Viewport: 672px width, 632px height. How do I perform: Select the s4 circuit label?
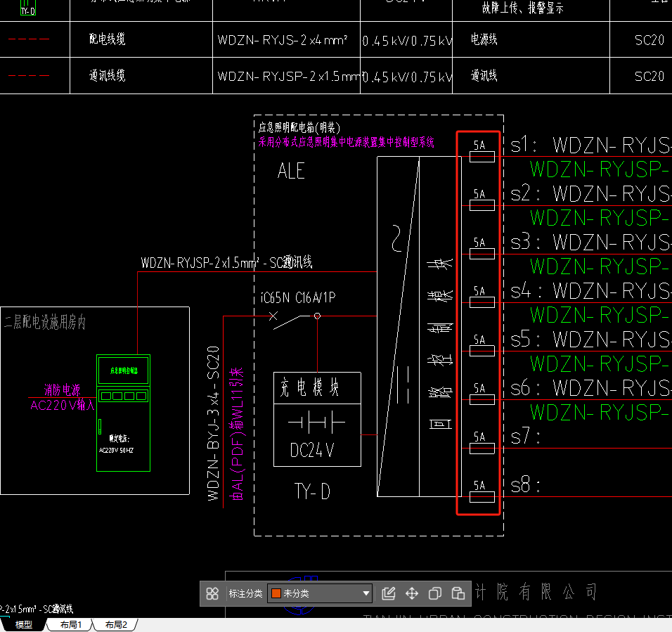pyautogui.click(x=526, y=291)
